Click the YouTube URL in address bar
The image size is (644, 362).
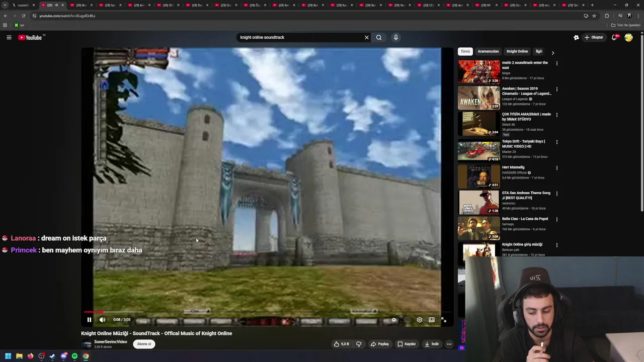pyautogui.click(x=67, y=16)
